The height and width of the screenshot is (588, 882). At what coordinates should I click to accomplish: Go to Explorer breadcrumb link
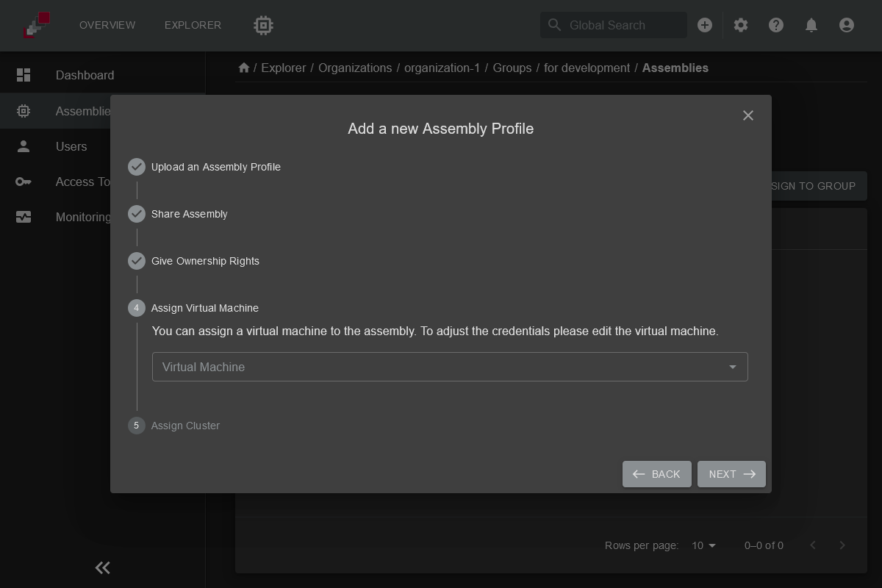click(x=284, y=68)
